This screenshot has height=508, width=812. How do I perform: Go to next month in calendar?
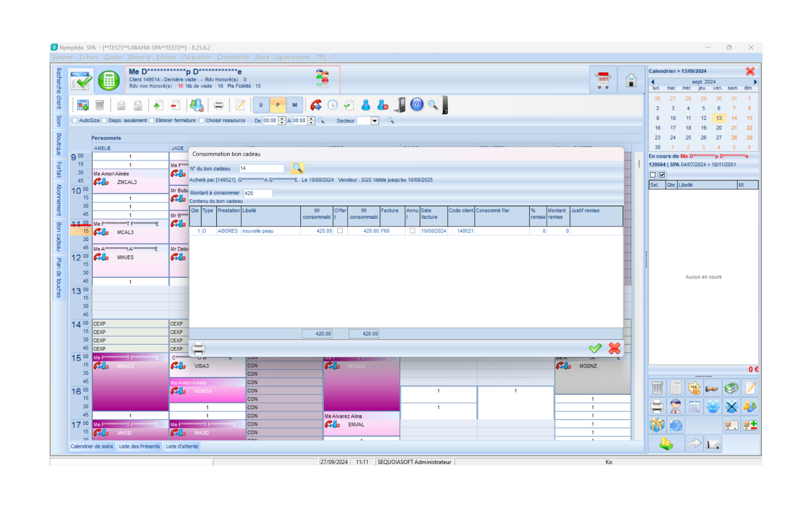755,82
